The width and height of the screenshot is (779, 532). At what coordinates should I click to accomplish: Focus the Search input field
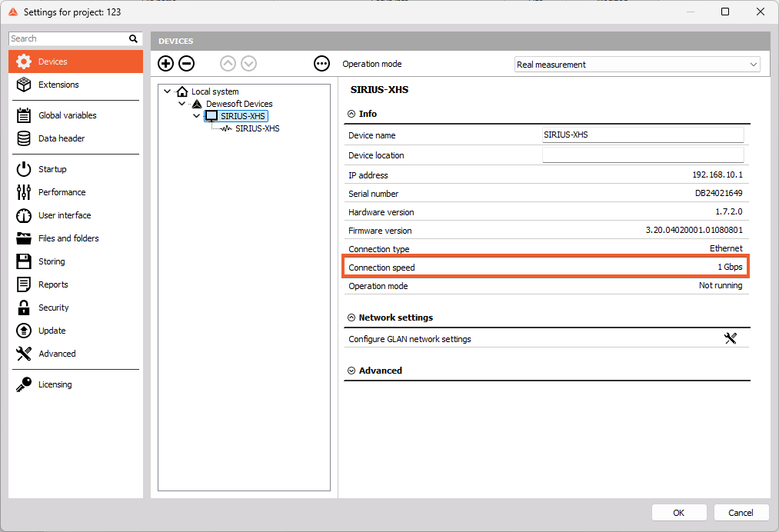click(x=68, y=38)
